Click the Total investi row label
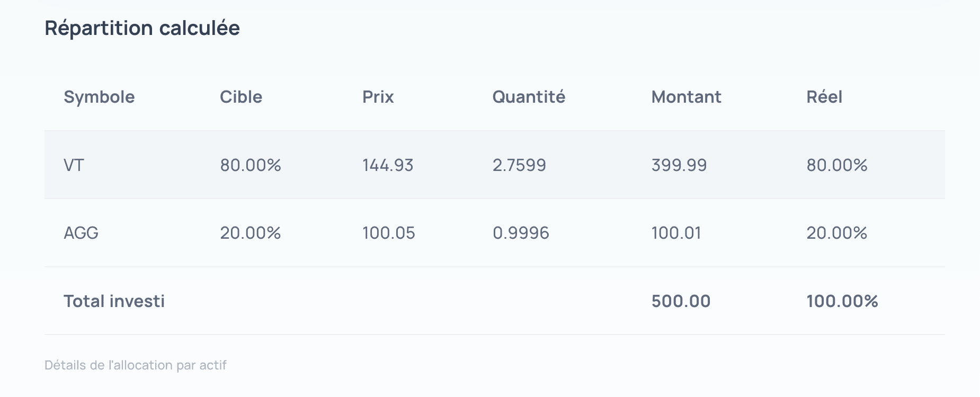 click(114, 301)
